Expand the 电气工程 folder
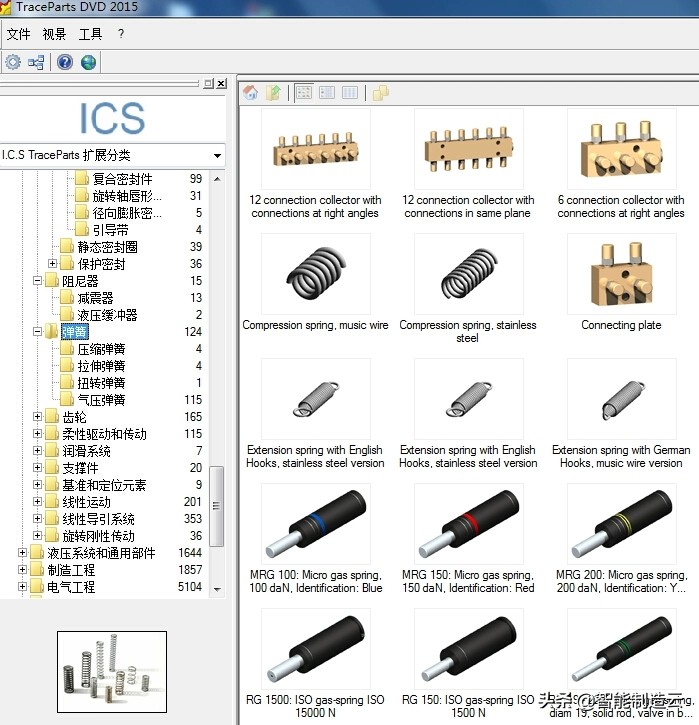This screenshot has width=699, height=725. (22, 587)
